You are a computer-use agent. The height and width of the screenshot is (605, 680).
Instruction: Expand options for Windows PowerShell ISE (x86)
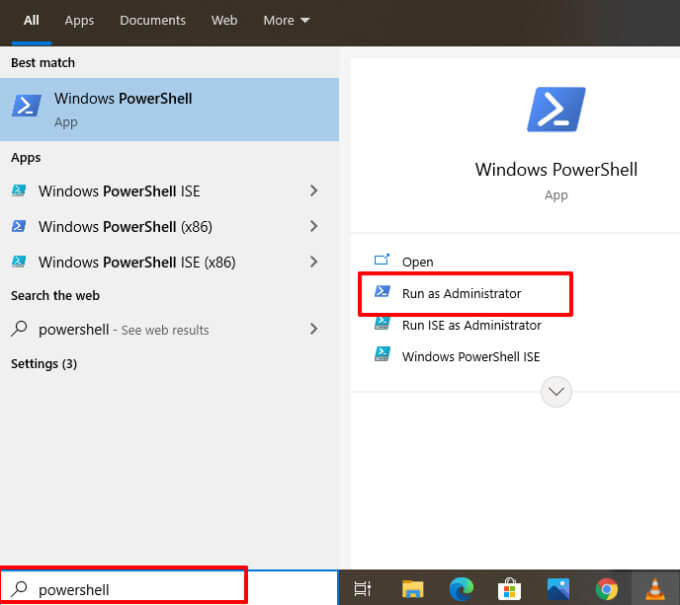click(x=314, y=262)
